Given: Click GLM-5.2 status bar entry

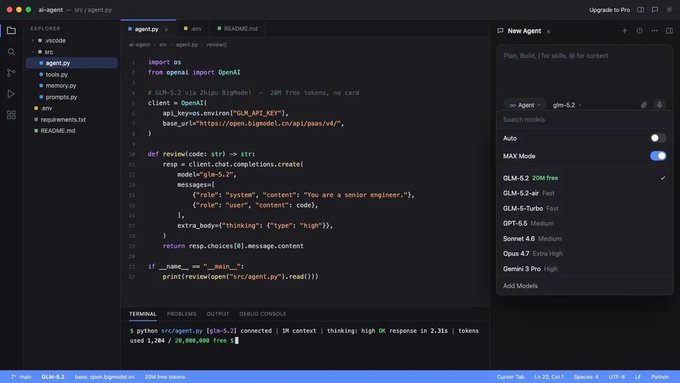Looking at the screenshot, I should pos(53,377).
